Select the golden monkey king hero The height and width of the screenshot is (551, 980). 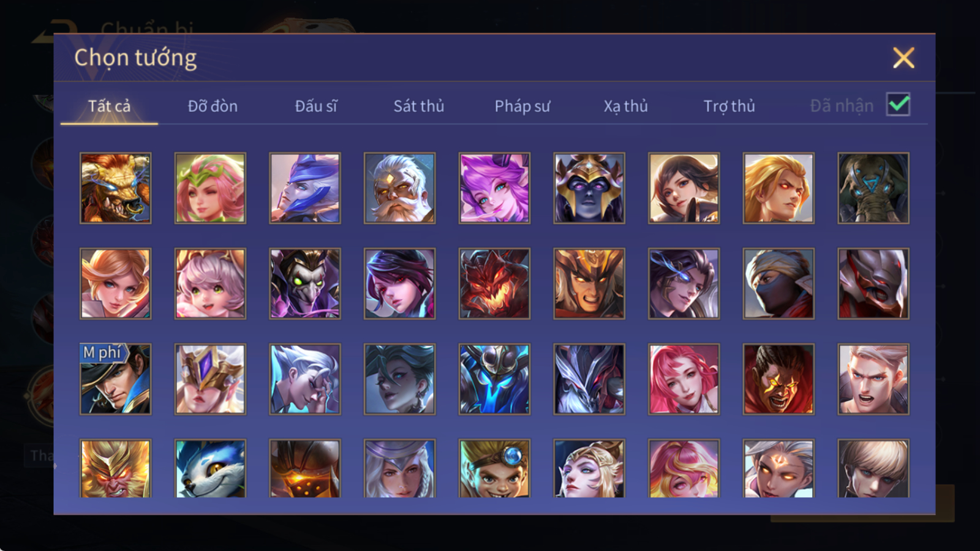click(x=115, y=468)
